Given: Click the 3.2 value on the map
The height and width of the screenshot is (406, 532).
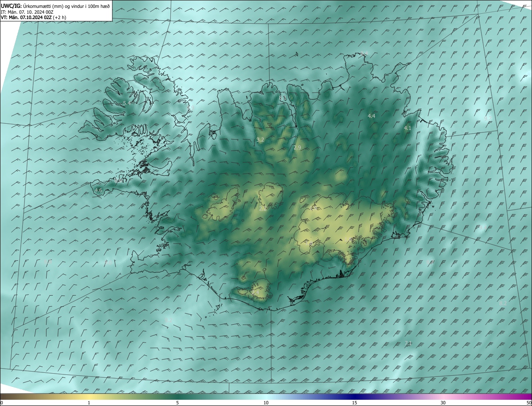Looking at the screenshot, I should 260,140.
